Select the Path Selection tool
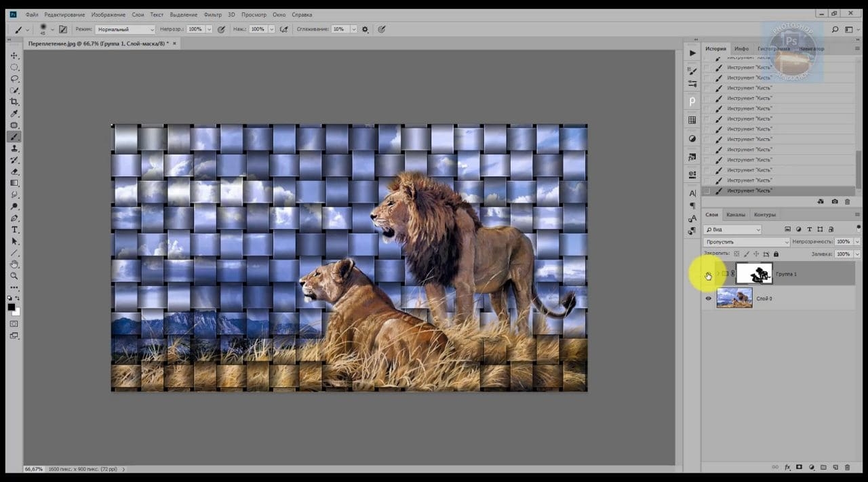The height and width of the screenshot is (482, 868). 14,241
